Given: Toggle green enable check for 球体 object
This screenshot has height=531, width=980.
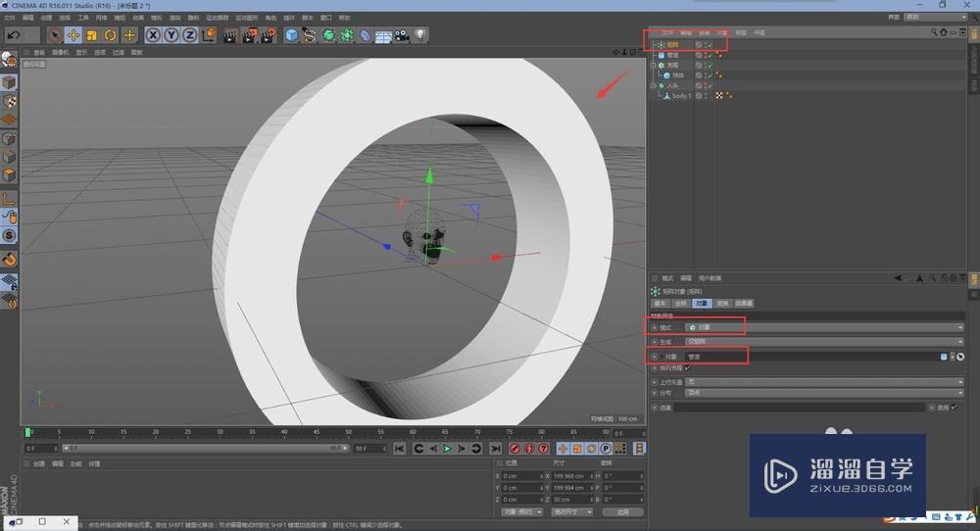Looking at the screenshot, I should tap(710, 75).
